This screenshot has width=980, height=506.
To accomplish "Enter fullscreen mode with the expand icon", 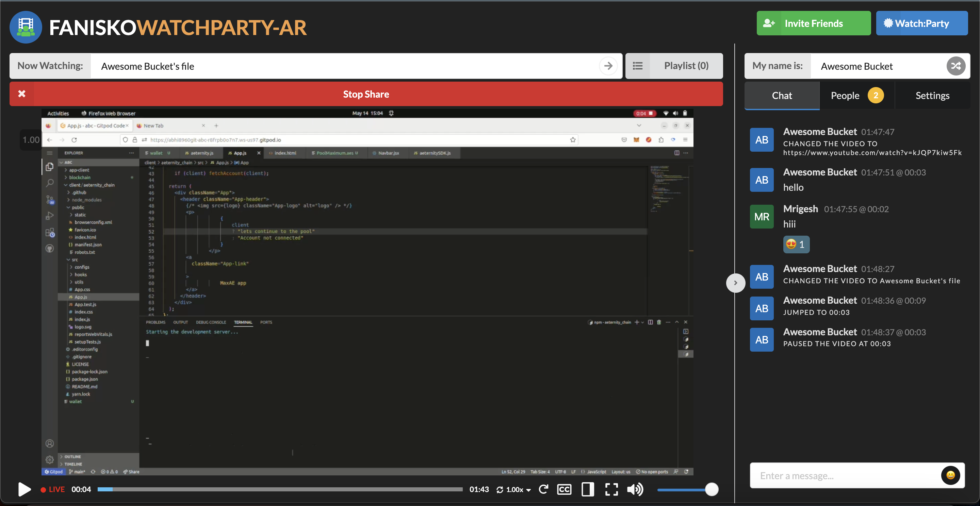I will pos(611,489).
